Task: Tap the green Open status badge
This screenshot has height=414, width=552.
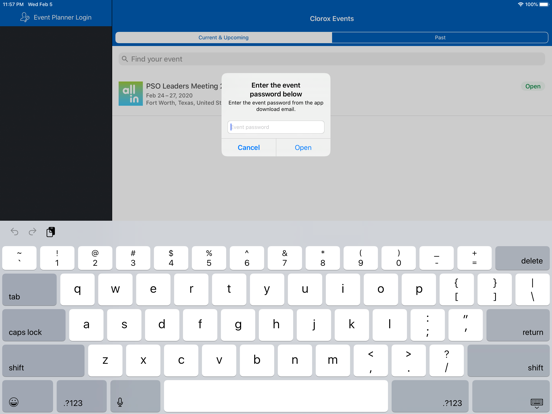Action: (x=533, y=86)
